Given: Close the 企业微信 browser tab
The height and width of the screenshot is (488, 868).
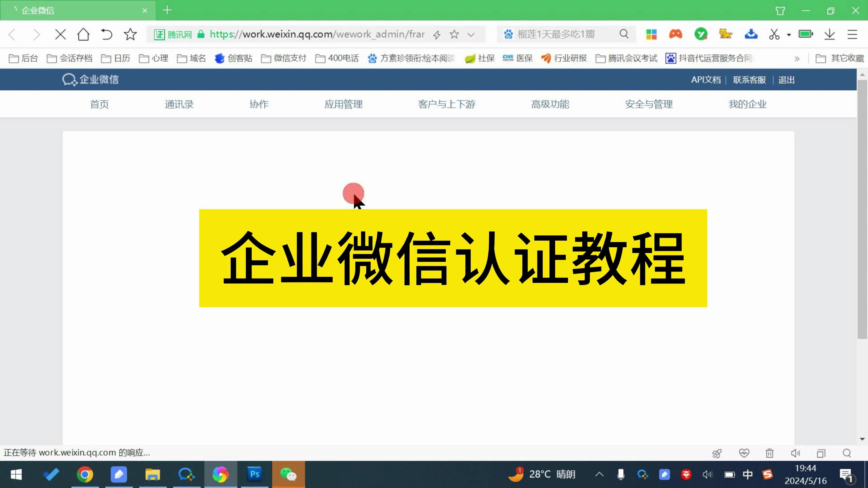Looking at the screenshot, I should [145, 11].
